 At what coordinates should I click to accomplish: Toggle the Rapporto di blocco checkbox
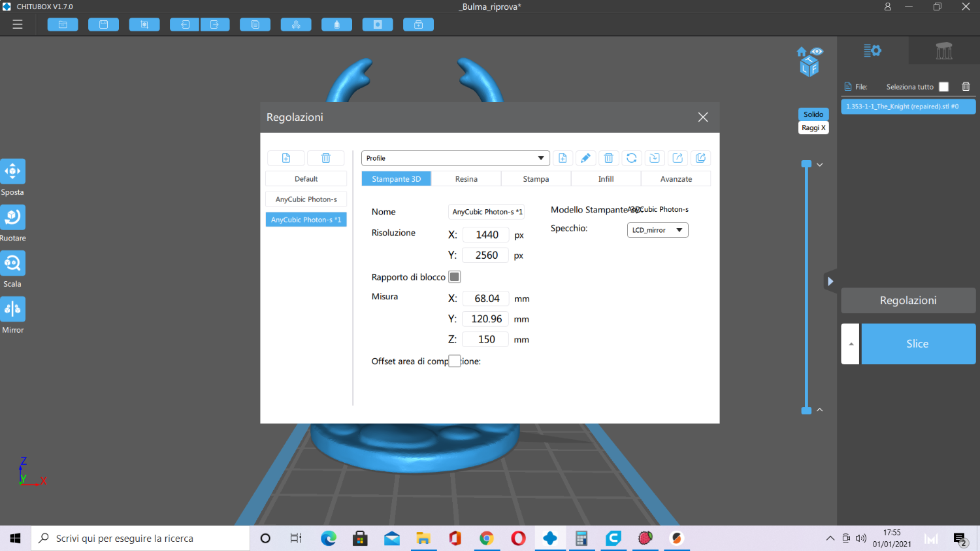(455, 276)
